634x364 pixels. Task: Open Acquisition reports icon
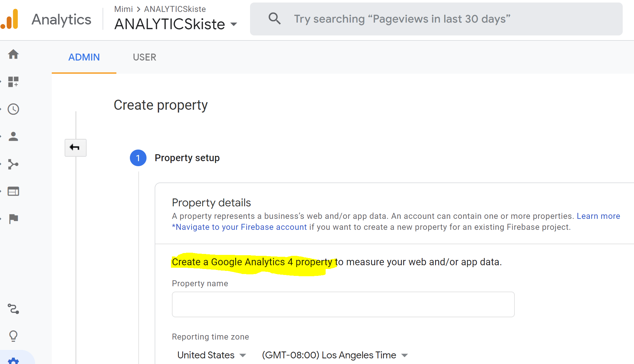pos(13,164)
